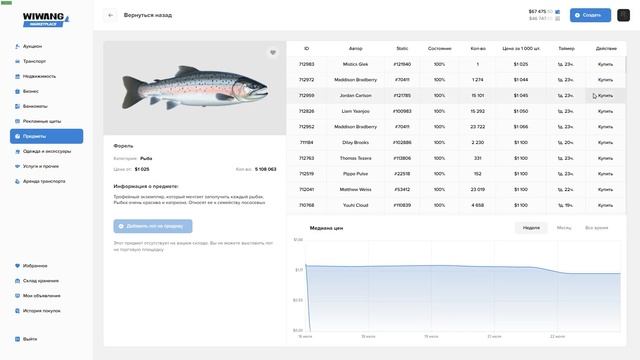Image resolution: width=640 pixels, height=360 pixels.
Task: Open Избранное in the sidebar
Action: 35,266
